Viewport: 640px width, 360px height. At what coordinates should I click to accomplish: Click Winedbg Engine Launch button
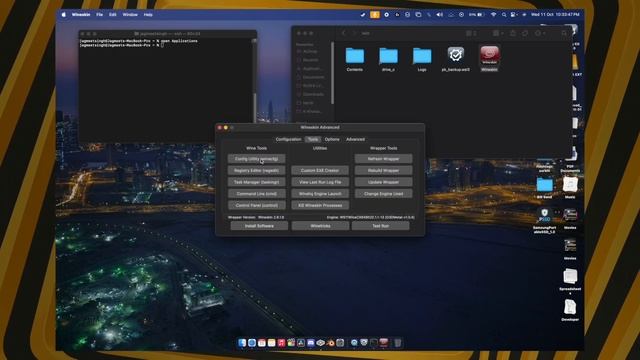point(320,193)
